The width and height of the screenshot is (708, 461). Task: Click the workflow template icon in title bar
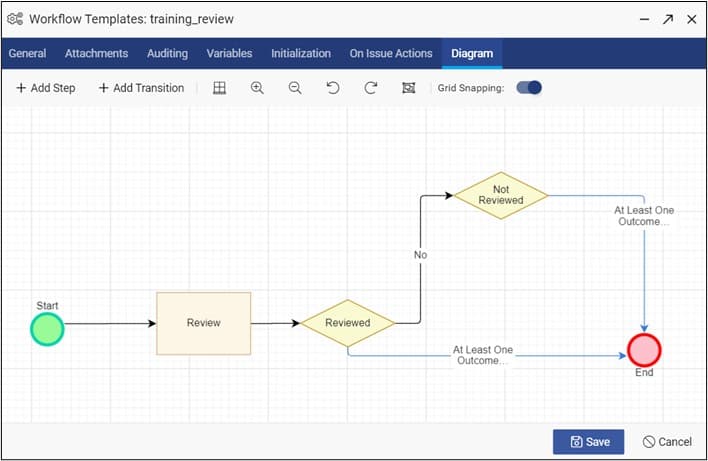[x=16, y=19]
